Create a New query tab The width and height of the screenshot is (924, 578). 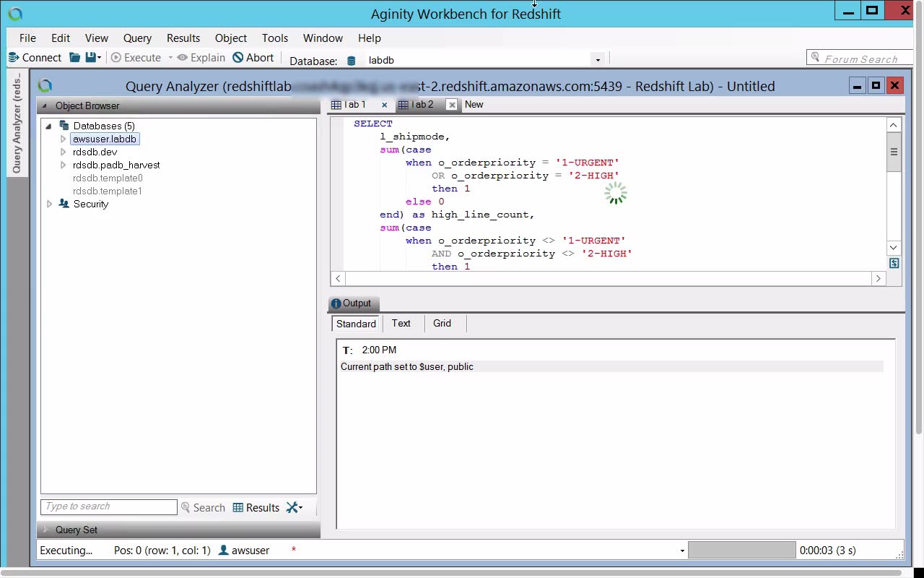coord(474,105)
